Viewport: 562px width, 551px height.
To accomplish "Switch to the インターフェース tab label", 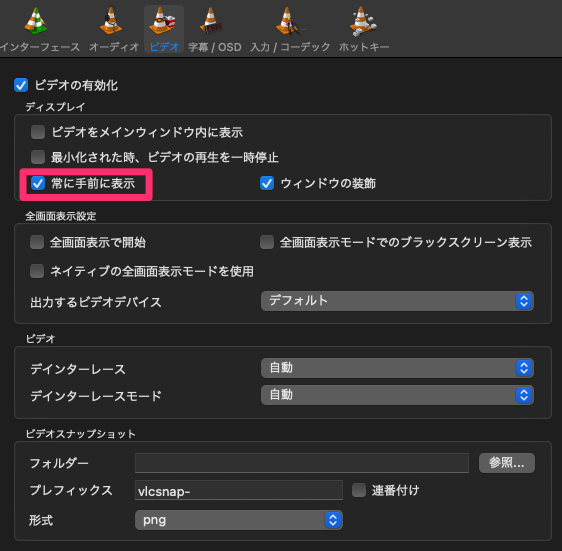I will 40,47.
